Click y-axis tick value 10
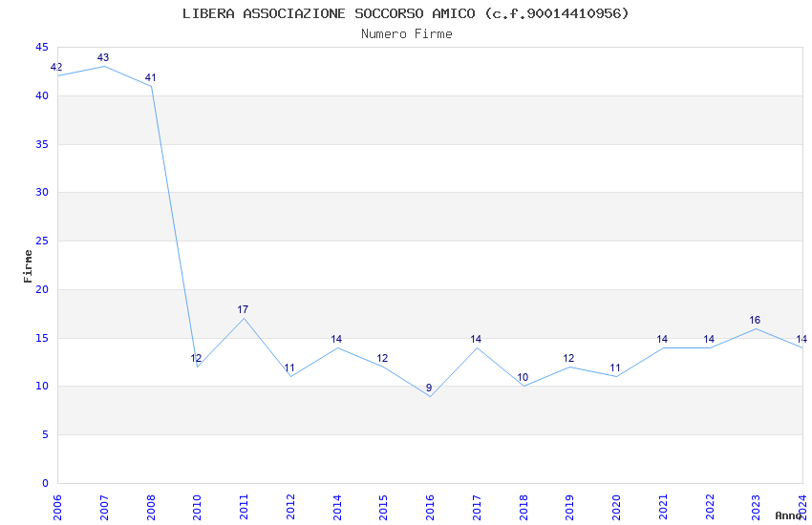This screenshot has width=812, height=525. pos(42,387)
